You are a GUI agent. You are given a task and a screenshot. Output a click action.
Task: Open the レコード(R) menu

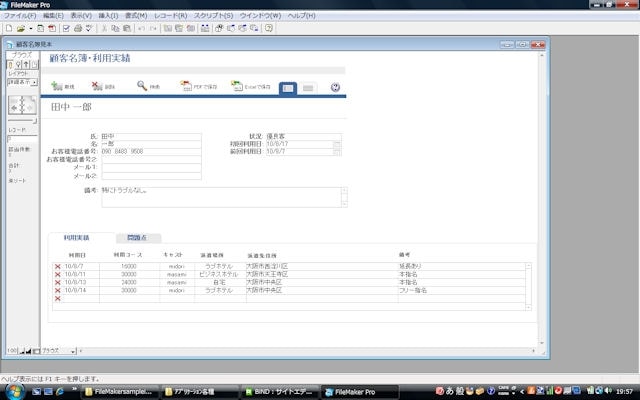169,17
